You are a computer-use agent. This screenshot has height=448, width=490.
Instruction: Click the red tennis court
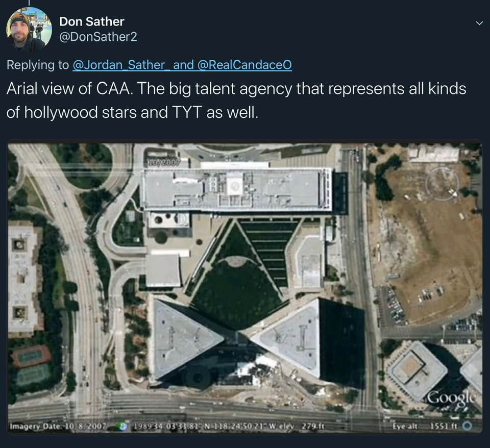point(31,355)
